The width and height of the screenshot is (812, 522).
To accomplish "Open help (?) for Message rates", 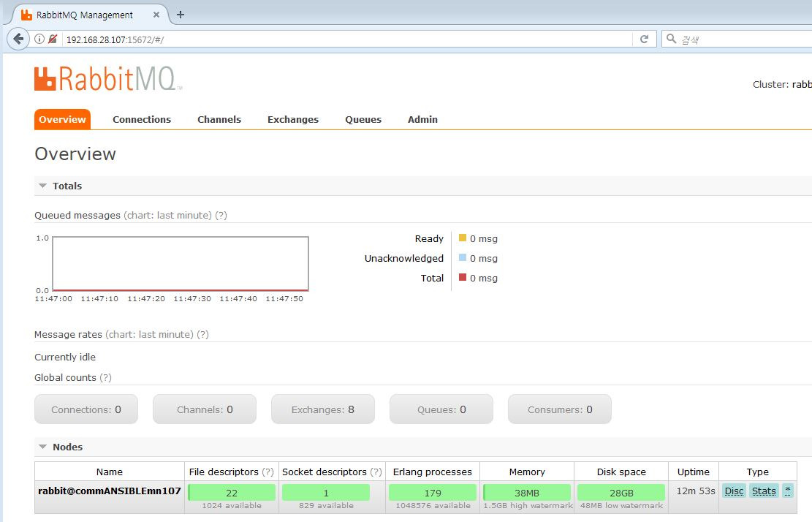I will (x=203, y=335).
